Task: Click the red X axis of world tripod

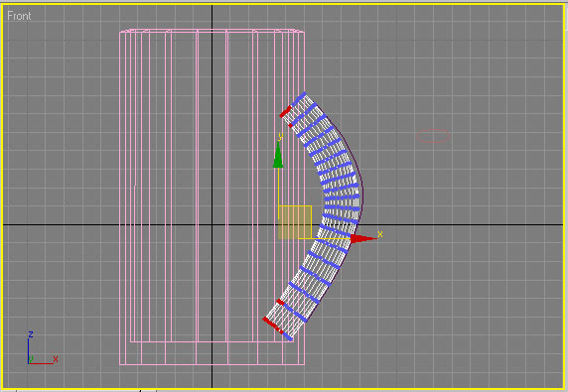Action: [41, 363]
